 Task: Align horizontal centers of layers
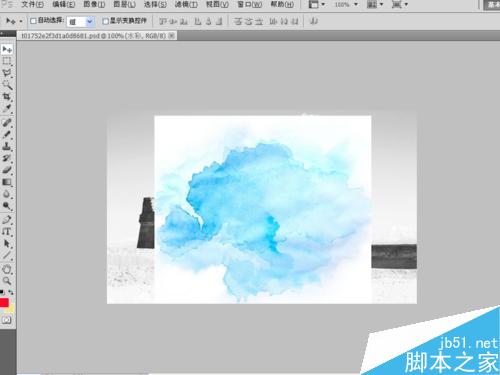[209, 22]
